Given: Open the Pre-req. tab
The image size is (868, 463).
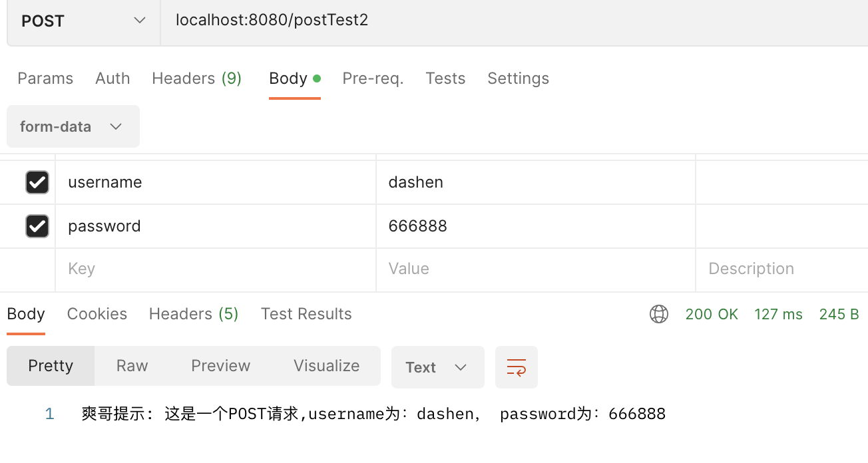Looking at the screenshot, I should (373, 78).
